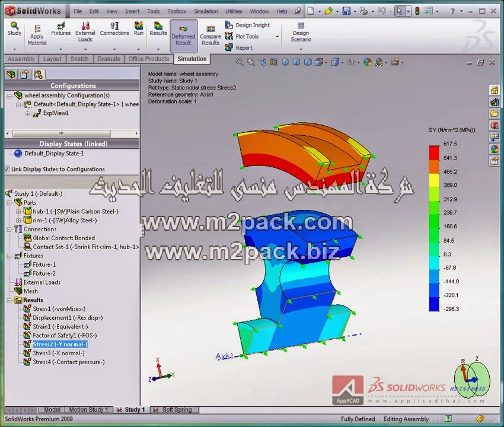The height and width of the screenshot is (427, 504).
Task: Open dropdown arrow below Study
Action: (x=14, y=49)
